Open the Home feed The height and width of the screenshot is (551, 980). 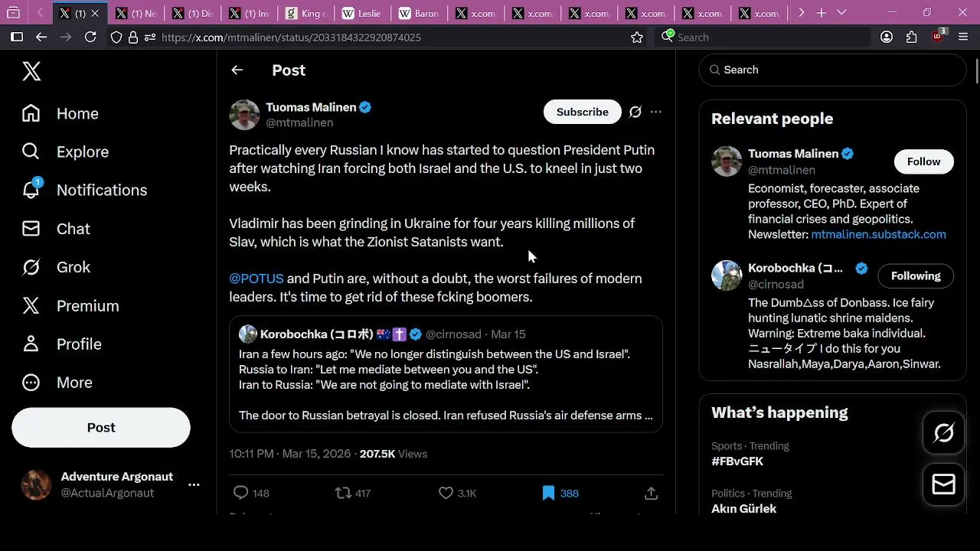point(60,113)
